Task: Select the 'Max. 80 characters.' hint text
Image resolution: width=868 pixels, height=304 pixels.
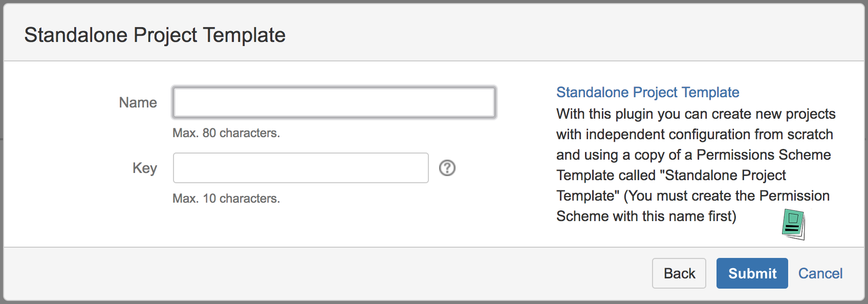Action: tap(226, 133)
